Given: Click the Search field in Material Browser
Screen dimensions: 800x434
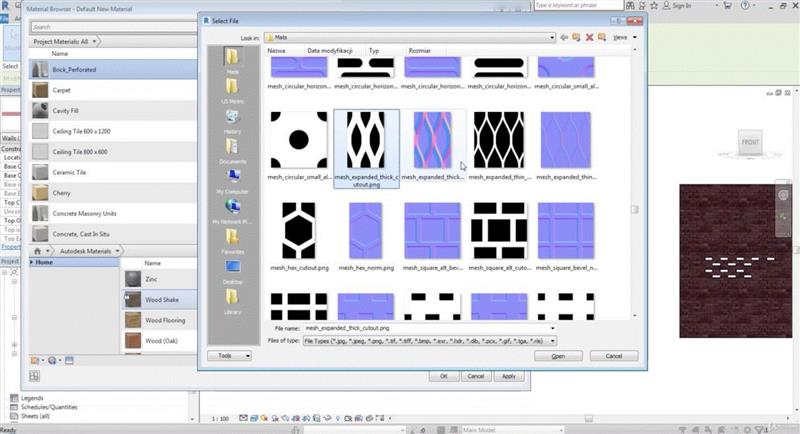Looking at the screenshot, I should (113, 27).
